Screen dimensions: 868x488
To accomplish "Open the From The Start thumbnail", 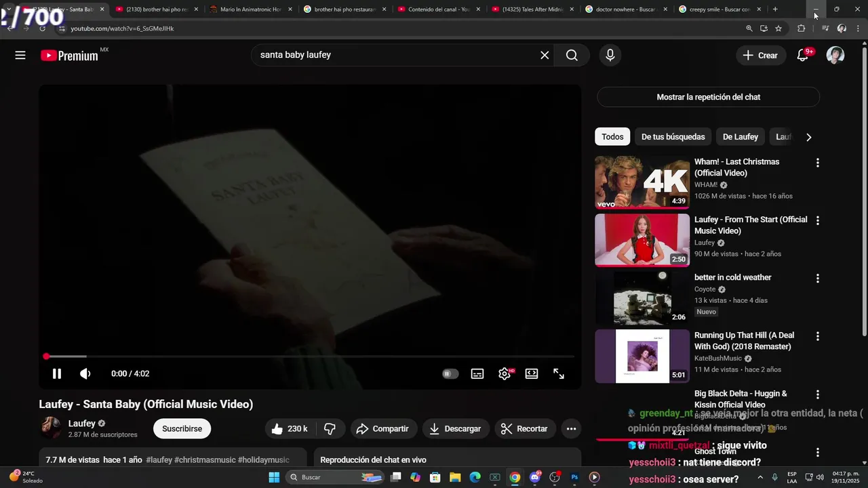I will [642, 240].
